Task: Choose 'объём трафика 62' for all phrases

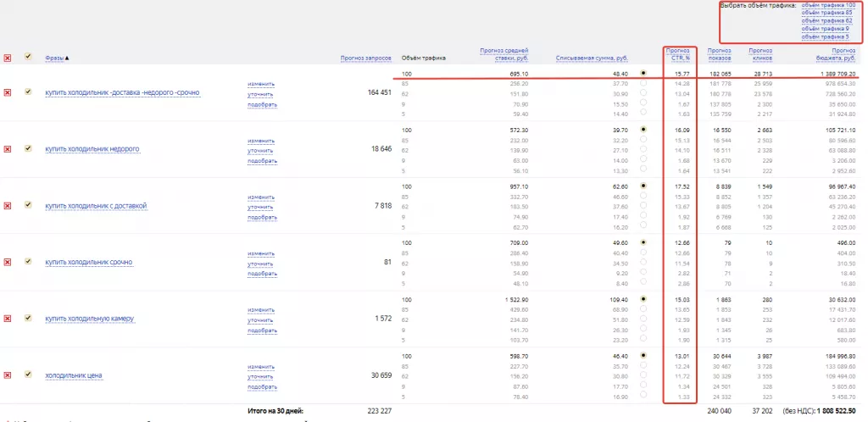Action: point(826,20)
